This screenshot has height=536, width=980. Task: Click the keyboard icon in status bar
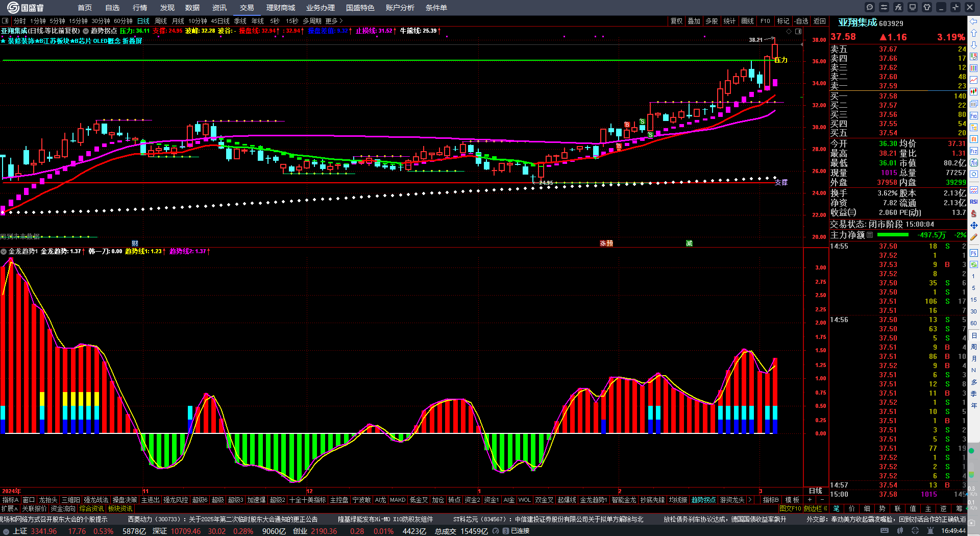tap(885, 531)
